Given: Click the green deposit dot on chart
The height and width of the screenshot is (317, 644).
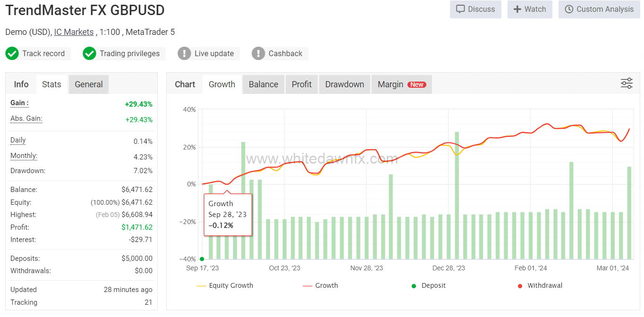Looking at the screenshot, I should coord(202,259).
